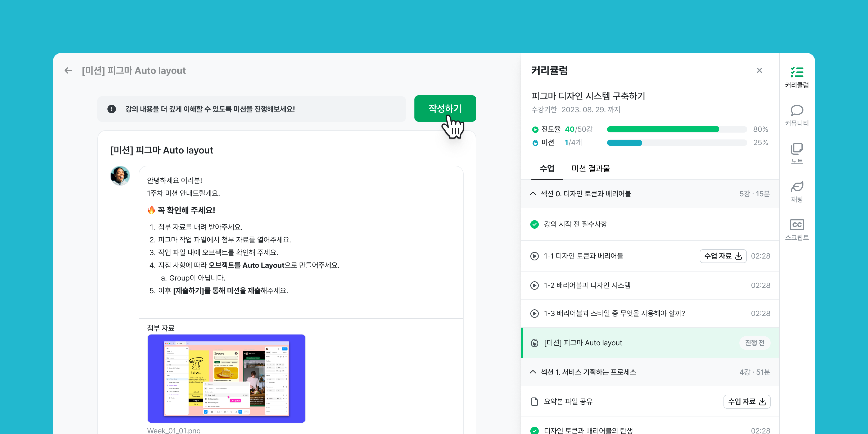Open the 스크립트 CC sidebar icon
Viewport: 868px width, 434px height.
pos(797,230)
